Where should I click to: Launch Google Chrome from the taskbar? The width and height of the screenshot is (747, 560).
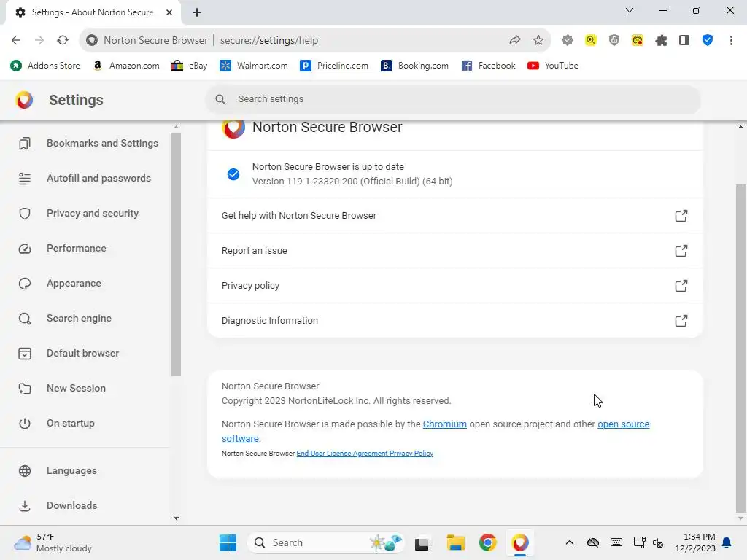click(x=487, y=542)
